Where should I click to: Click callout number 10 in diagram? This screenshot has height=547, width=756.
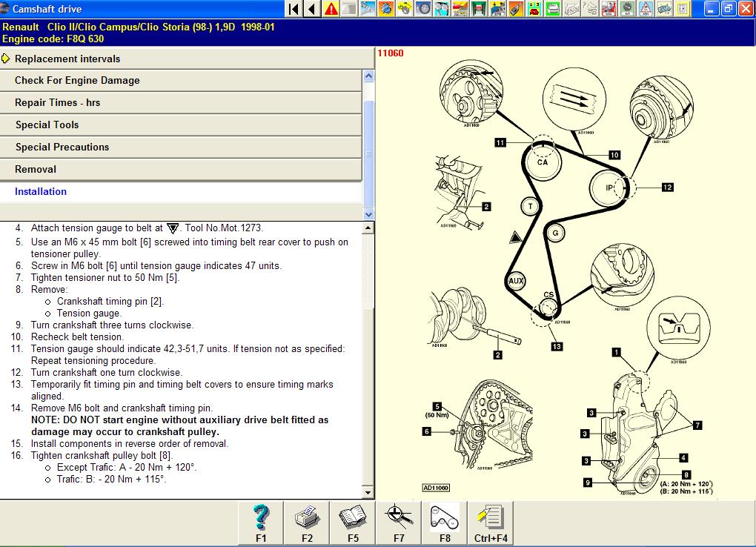click(x=614, y=155)
